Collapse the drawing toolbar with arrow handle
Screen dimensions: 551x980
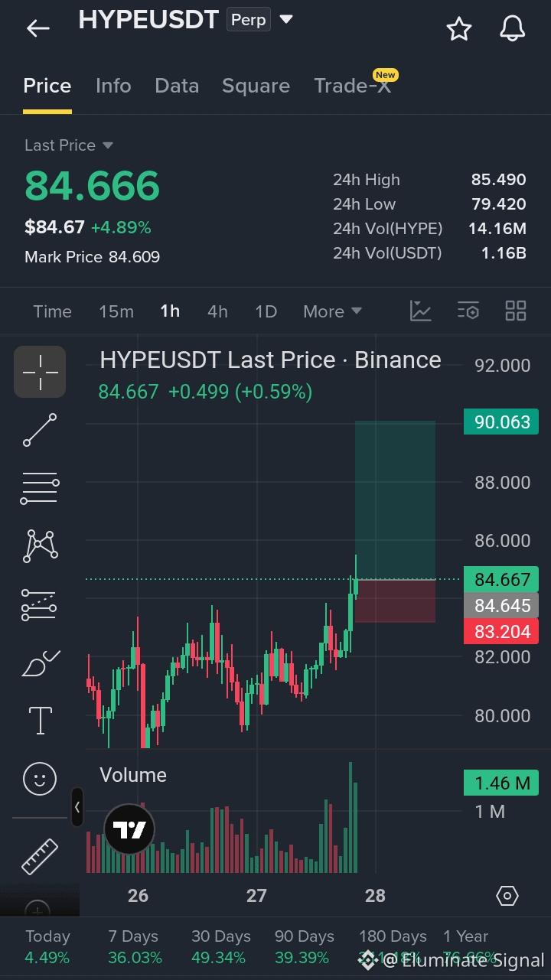(x=77, y=807)
